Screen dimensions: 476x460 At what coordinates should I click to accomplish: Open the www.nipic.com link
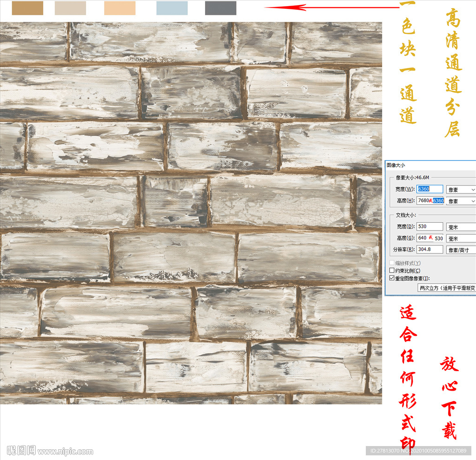(x=65, y=451)
